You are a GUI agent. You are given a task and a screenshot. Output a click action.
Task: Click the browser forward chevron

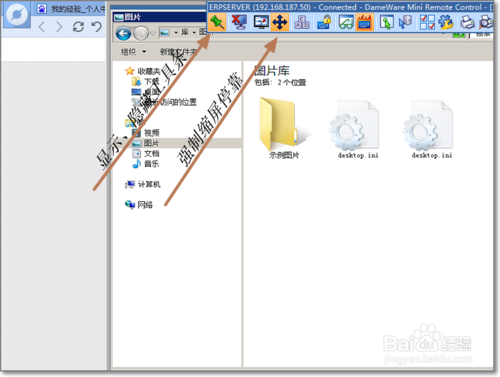click(x=59, y=26)
